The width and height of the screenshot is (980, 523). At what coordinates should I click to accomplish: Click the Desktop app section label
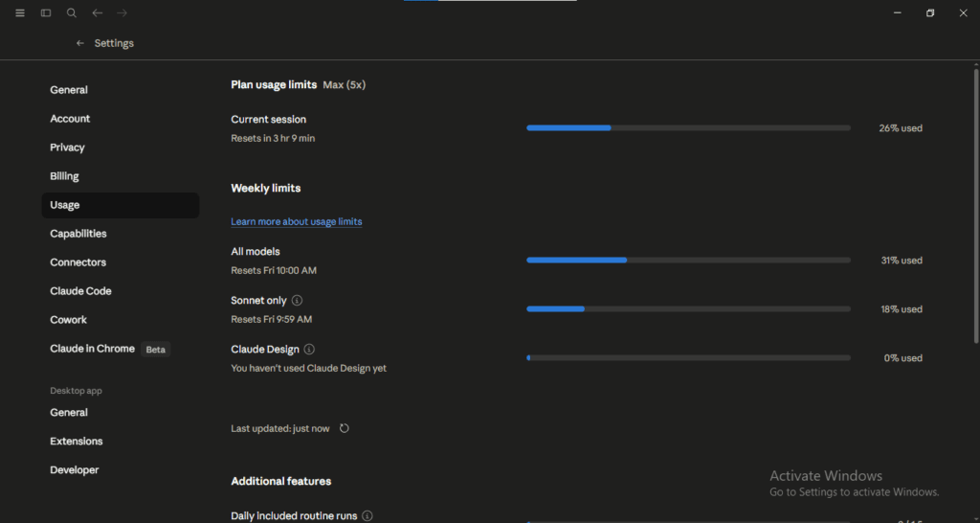pyautogui.click(x=76, y=391)
